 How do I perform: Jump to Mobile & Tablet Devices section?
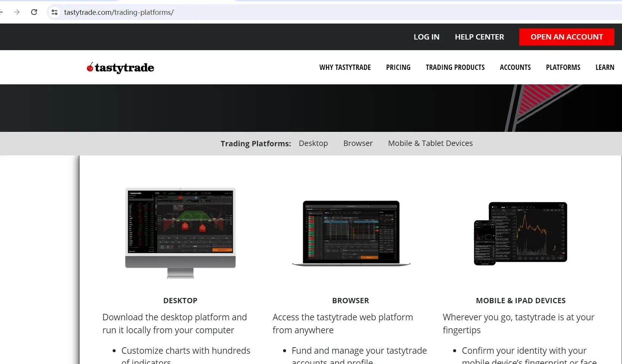pyautogui.click(x=430, y=143)
